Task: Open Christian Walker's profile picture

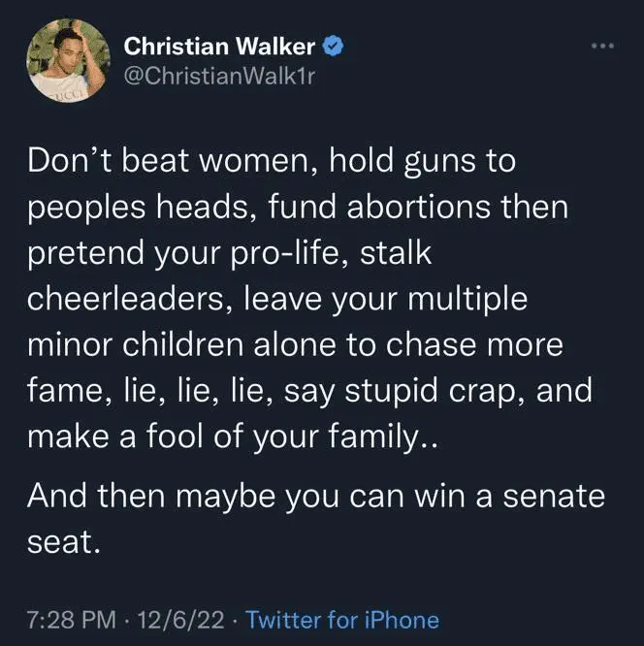Action: tap(61, 60)
